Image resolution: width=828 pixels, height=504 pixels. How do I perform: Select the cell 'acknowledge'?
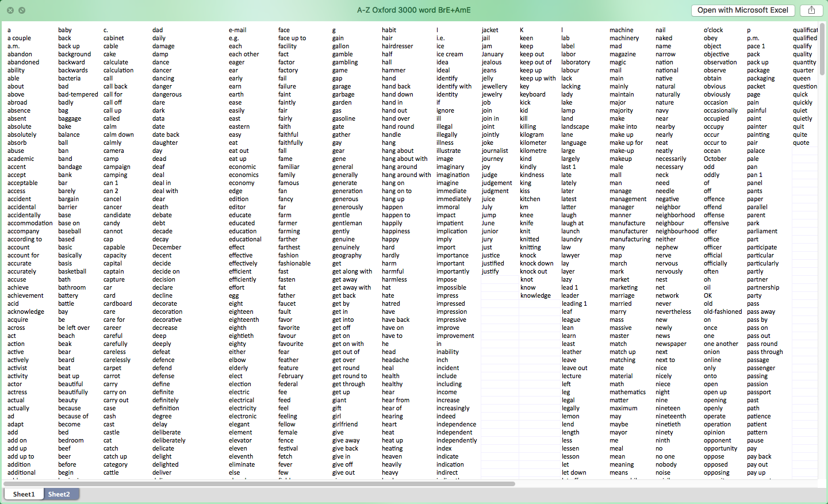pyautogui.click(x=25, y=311)
